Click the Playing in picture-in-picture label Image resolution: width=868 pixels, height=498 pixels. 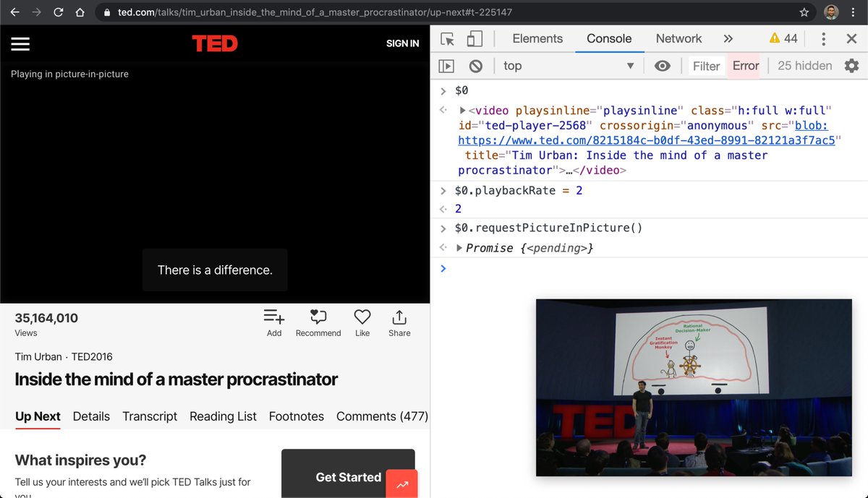click(69, 74)
